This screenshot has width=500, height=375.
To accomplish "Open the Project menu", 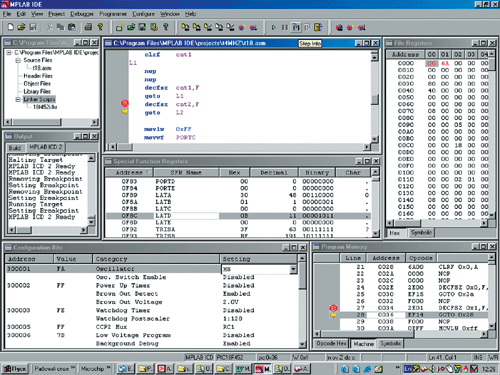I will 56,14.
